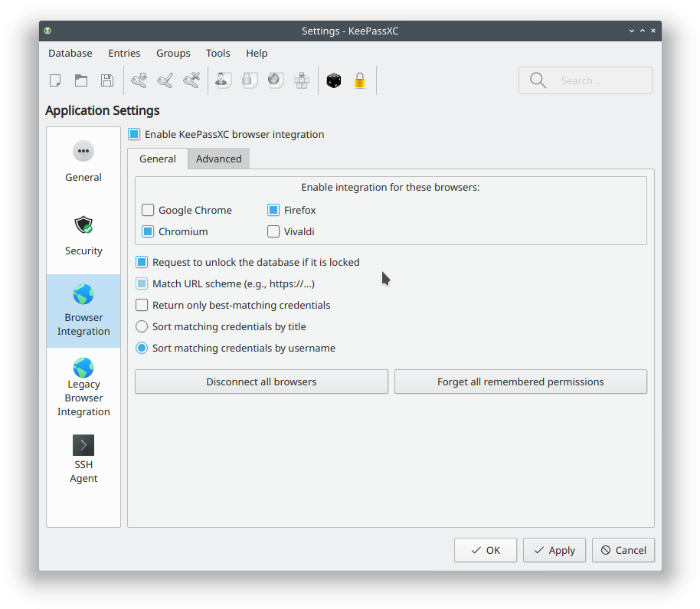Open a database via the folder toolbar icon
This screenshot has height=609, width=700.
(x=80, y=80)
